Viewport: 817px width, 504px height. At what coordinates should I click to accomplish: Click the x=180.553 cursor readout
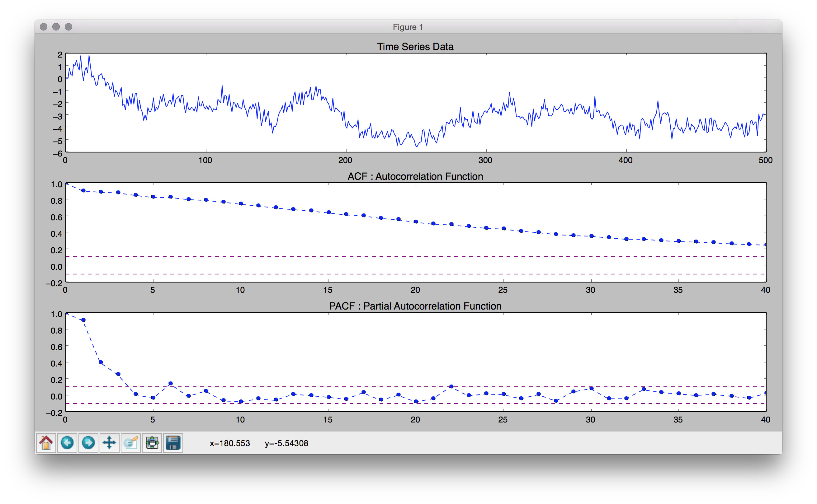click(x=230, y=443)
